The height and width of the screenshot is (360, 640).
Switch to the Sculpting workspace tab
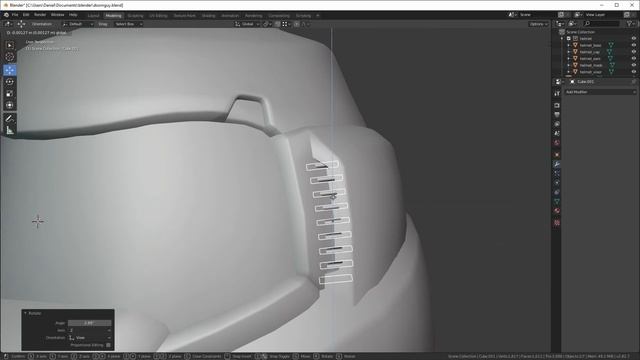tap(136, 16)
